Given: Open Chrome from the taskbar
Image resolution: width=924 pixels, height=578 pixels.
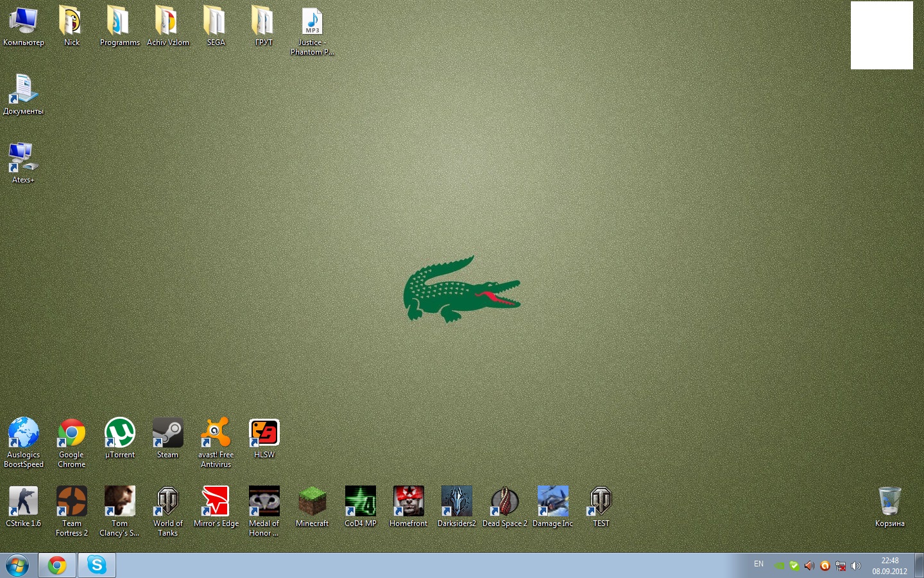Looking at the screenshot, I should click(x=57, y=565).
